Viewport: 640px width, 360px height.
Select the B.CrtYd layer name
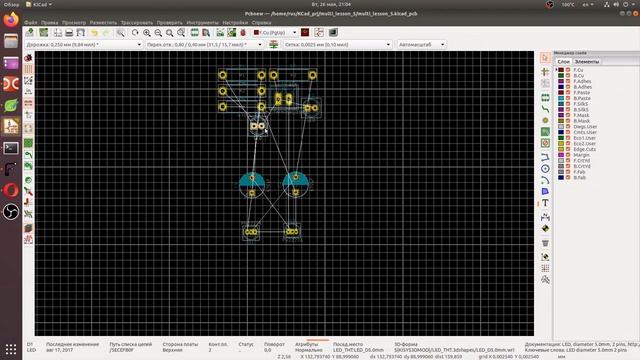(x=582, y=166)
